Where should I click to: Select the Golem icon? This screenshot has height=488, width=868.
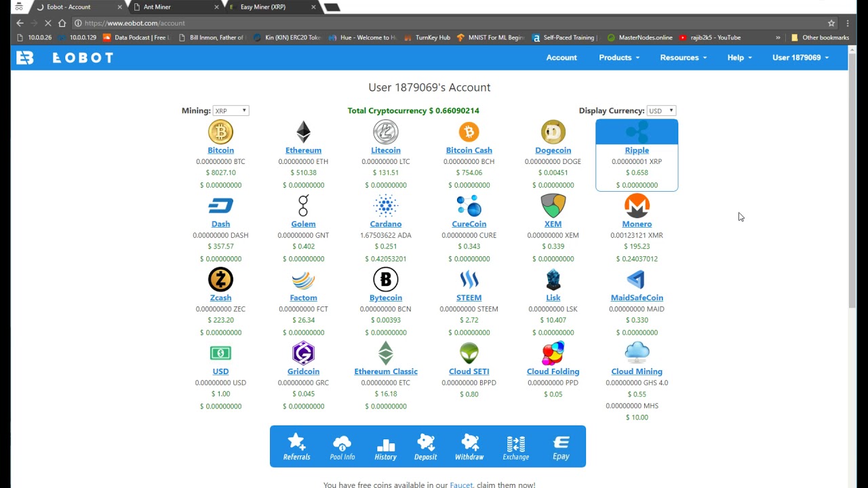pos(303,205)
